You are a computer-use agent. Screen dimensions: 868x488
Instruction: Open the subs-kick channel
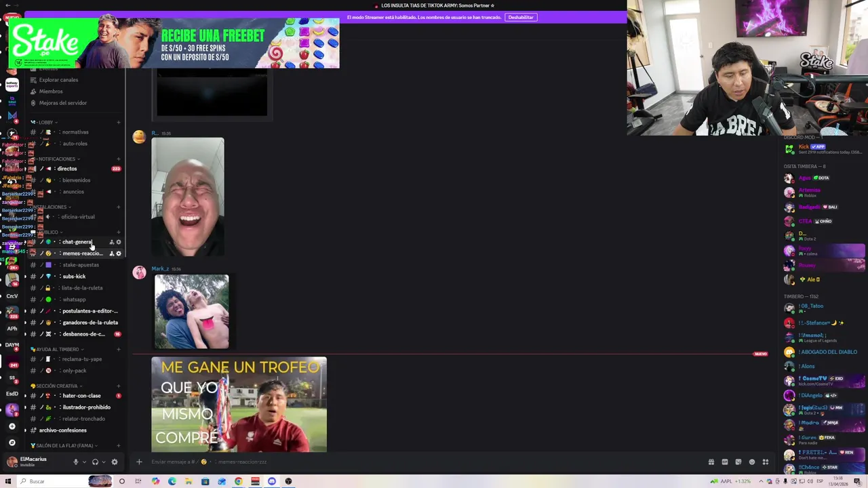75,277
